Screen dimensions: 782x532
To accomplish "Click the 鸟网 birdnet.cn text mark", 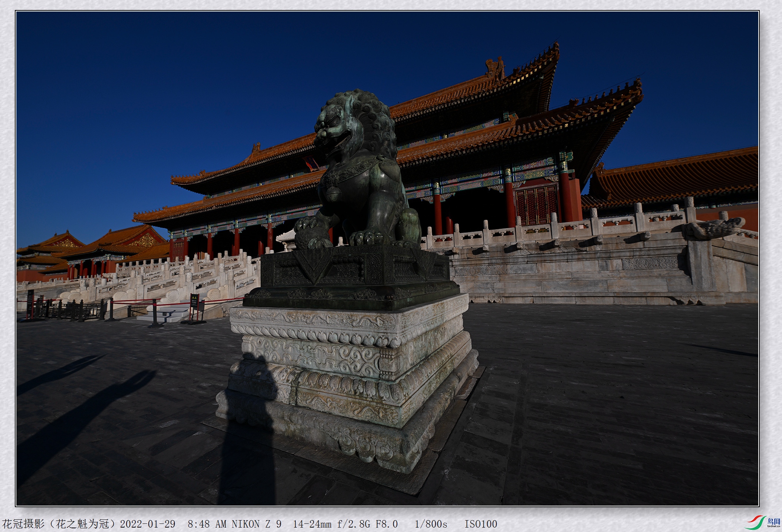I will [773, 522].
